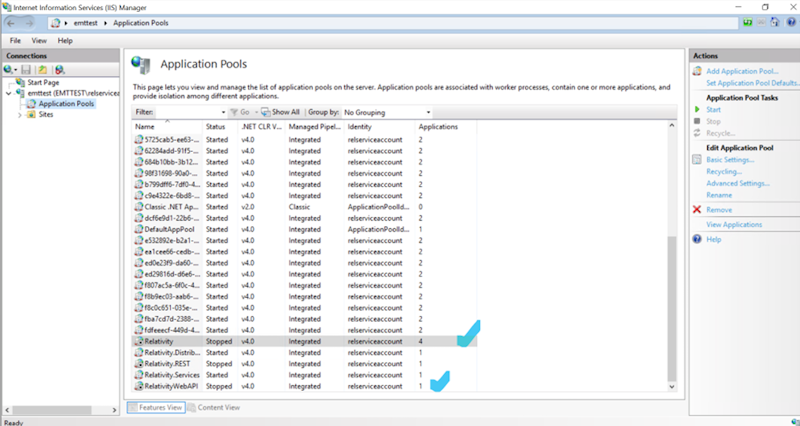The height and width of the screenshot is (426, 800).
Task: Open the View menu
Action: pos(39,41)
